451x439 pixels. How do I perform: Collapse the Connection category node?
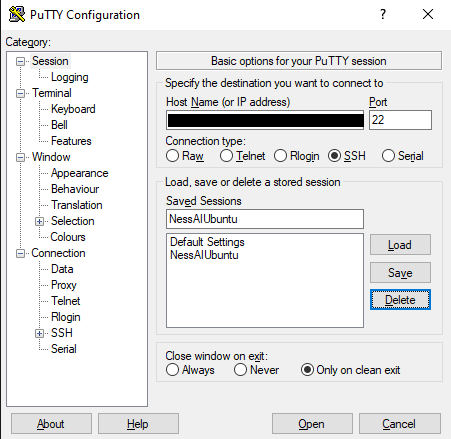[x=21, y=253]
